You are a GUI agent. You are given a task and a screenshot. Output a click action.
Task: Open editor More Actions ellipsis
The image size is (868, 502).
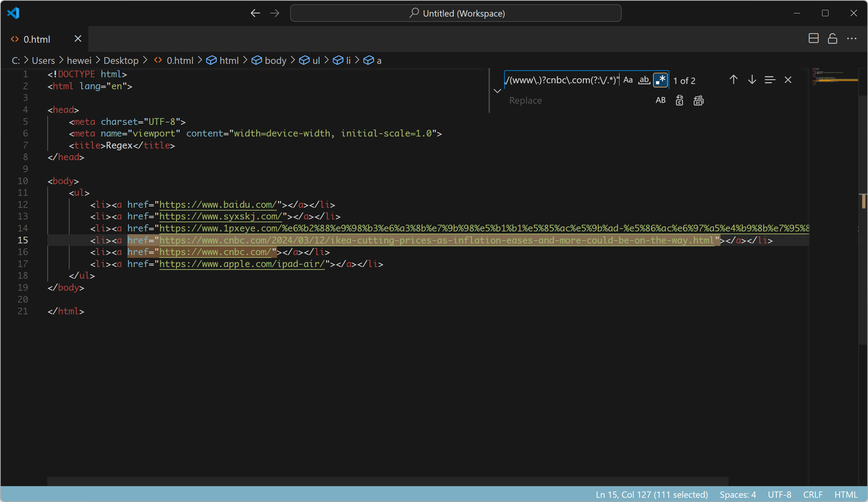point(851,38)
